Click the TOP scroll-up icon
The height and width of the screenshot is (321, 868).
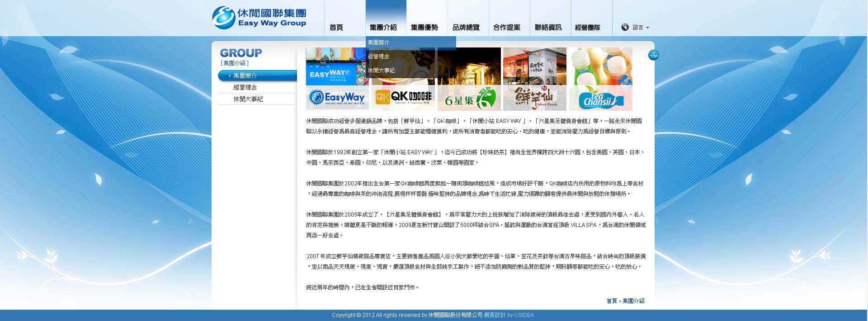point(653,55)
